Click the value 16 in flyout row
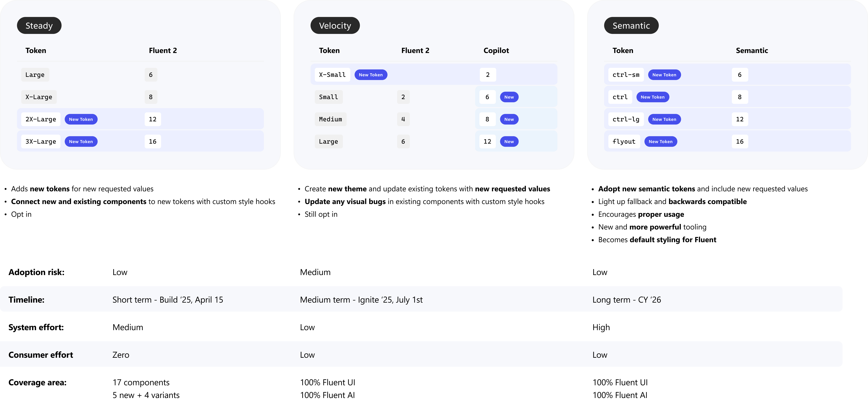The width and height of the screenshot is (868, 407). (740, 141)
